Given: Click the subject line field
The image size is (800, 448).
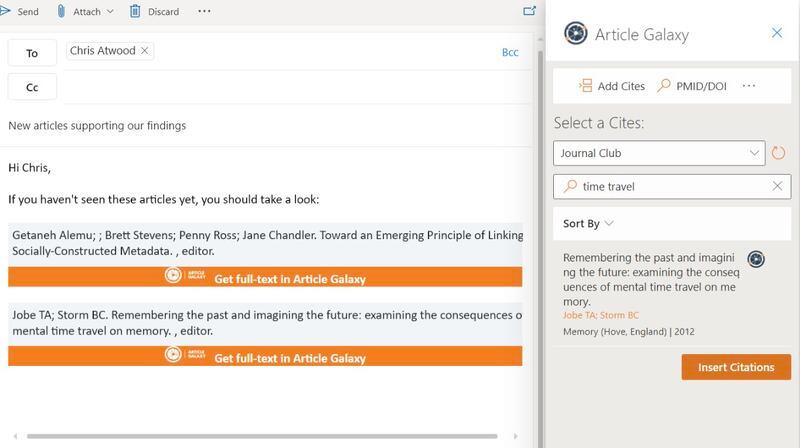Looking at the screenshot, I should [265, 126].
